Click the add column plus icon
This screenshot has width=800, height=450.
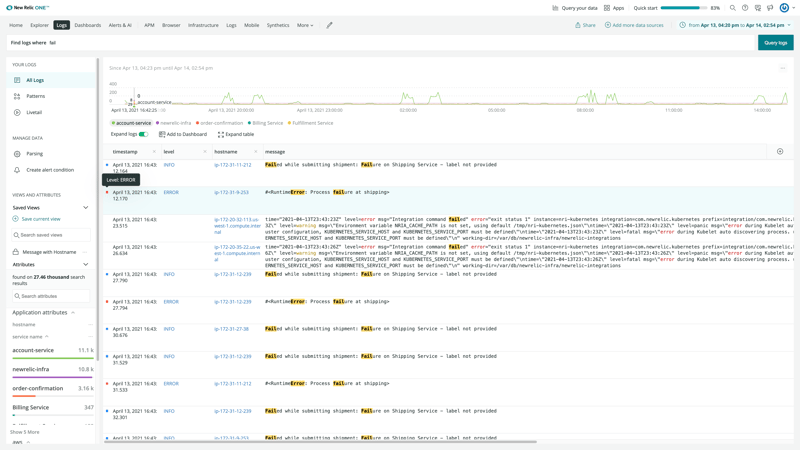pos(780,152)
